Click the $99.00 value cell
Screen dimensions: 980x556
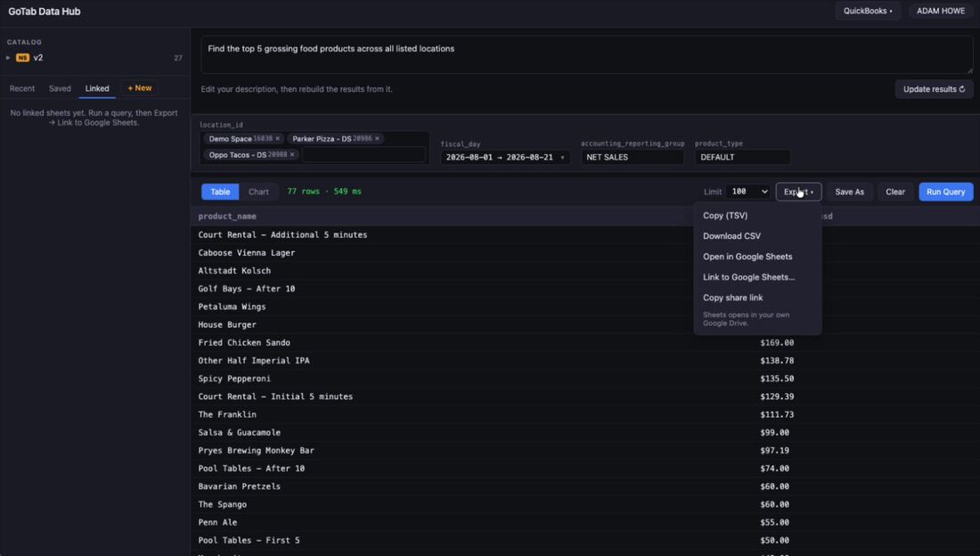774,433
